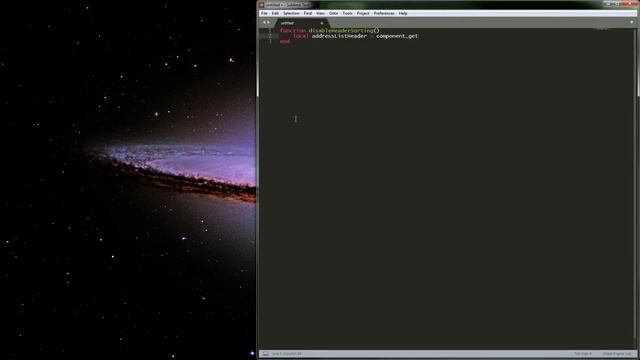Viewport: 640px width, 360px height.
Task: Click the Sublime Text title bar icon
Action: (262, 5)
